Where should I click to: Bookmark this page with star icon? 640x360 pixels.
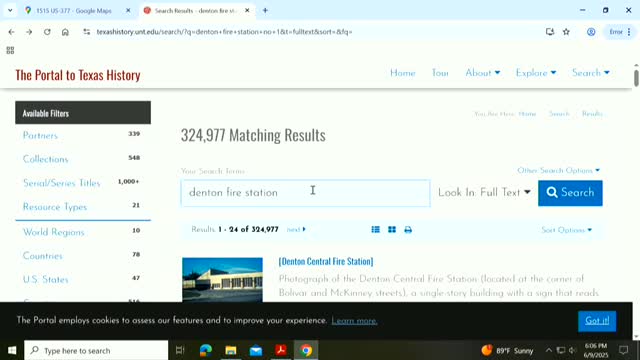(566, 32)
